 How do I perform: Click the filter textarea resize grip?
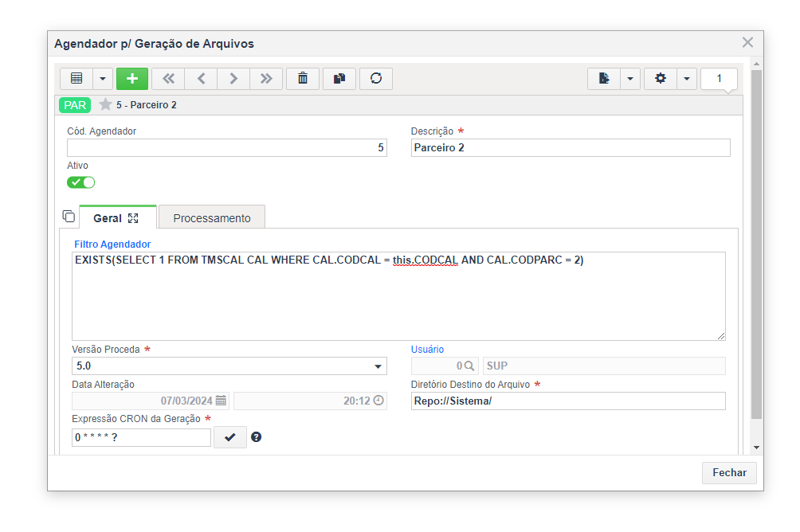(x=720, y=335)
